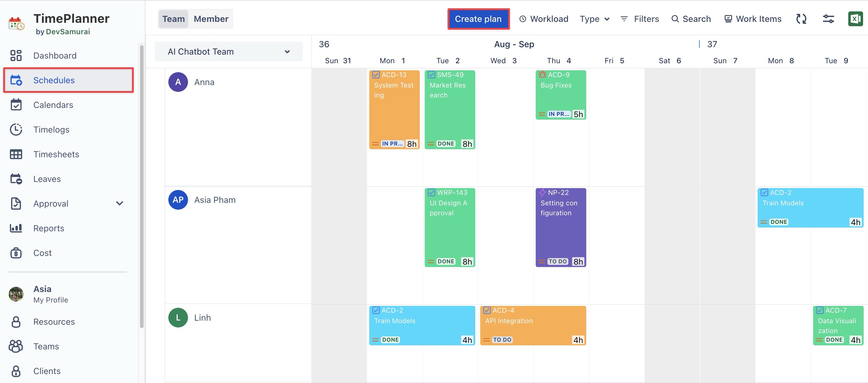The height and width of the screenshot is (383, 868).
Task: Select the Team tab
Action: (x=173, y=19)
